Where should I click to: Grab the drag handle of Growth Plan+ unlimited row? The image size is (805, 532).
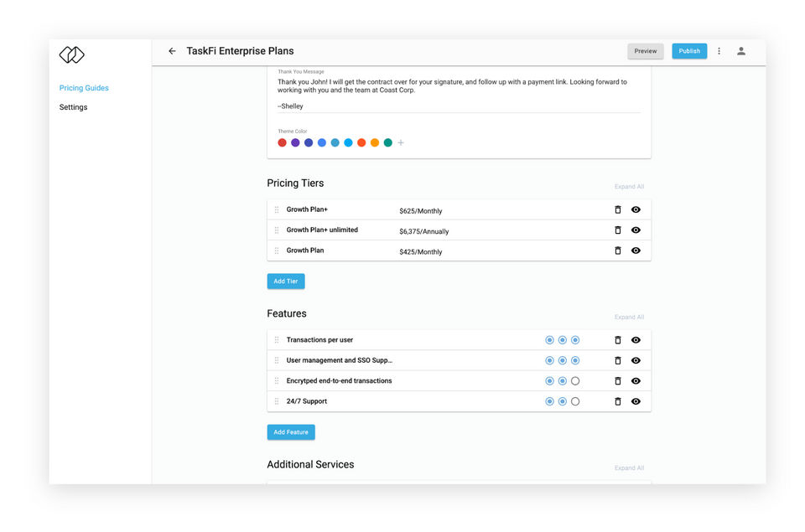pos(277,230)
